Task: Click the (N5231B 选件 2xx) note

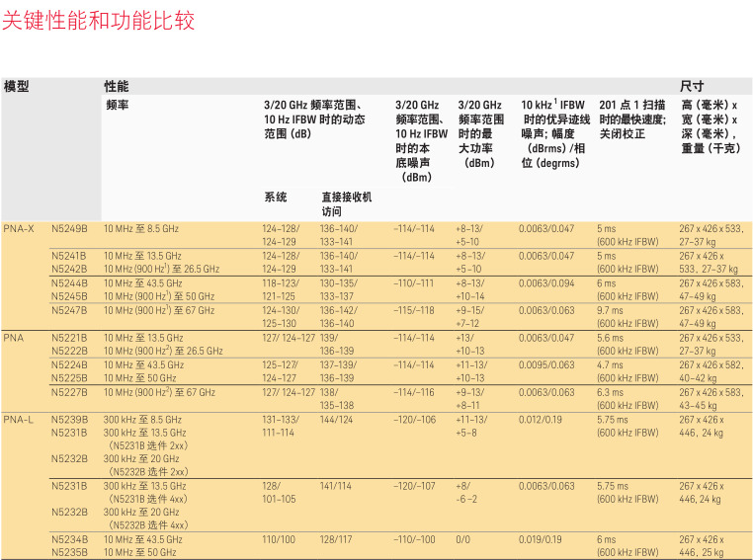Action: pyautogui.click(x=148, y=445)
